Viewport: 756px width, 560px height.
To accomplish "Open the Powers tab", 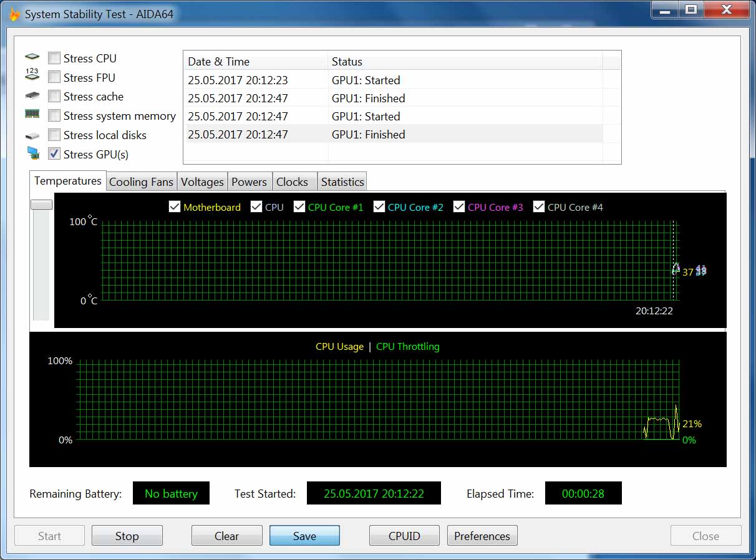I will coord(250,182).
